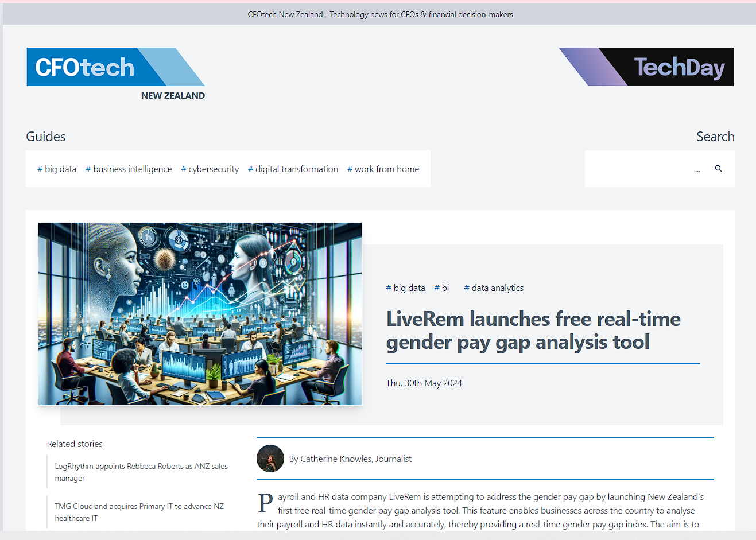Click the author name Catherine Knowles
This screenshot has width=756, height=540.
click(x=351, y=459)
